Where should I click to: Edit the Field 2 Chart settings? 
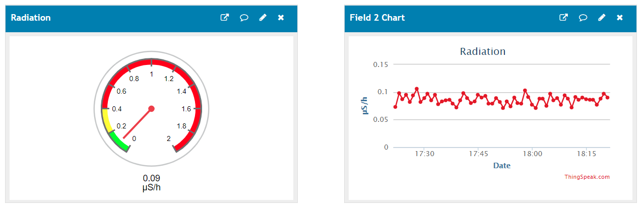[x=602, y=18]
